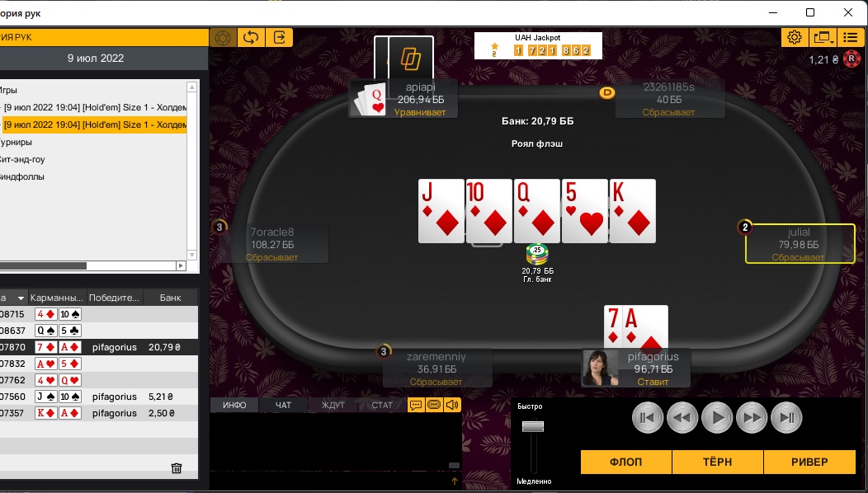
Task: Select the hand row with pot 5,21 ₴
Action: (x=98, y=397)
